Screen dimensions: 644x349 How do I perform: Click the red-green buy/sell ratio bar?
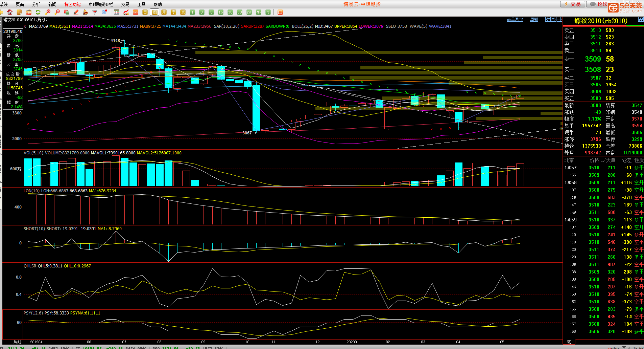(603, 26)
